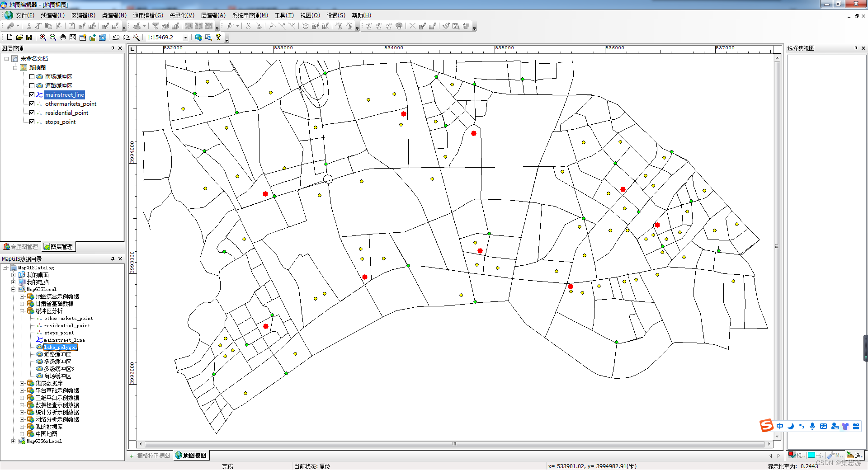Image resolution: width=868 pixels, height=470 pixels.
Task: Click the ruler origin L corner button
Action: pyautogui.click(x=132, y=49)
